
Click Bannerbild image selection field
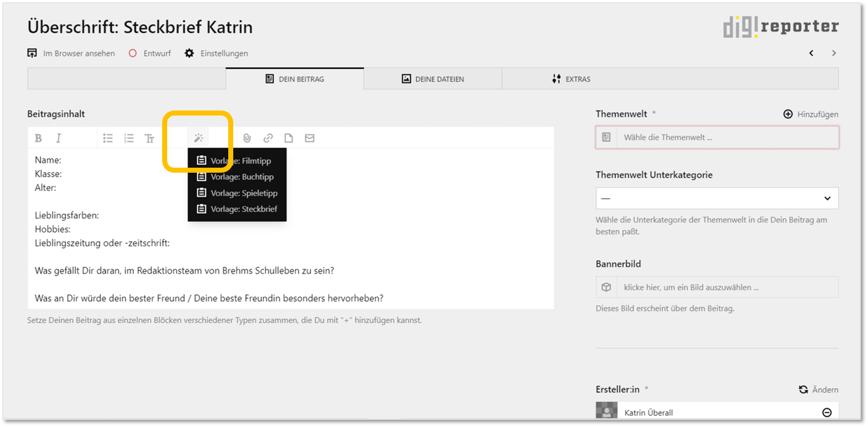(x=718, y=287)
